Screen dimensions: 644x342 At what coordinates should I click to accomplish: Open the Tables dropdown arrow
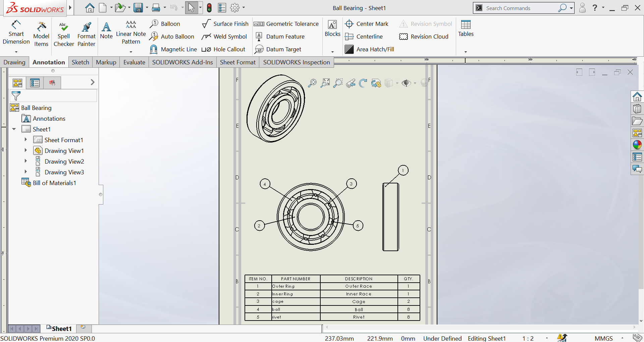coord(466,52)
